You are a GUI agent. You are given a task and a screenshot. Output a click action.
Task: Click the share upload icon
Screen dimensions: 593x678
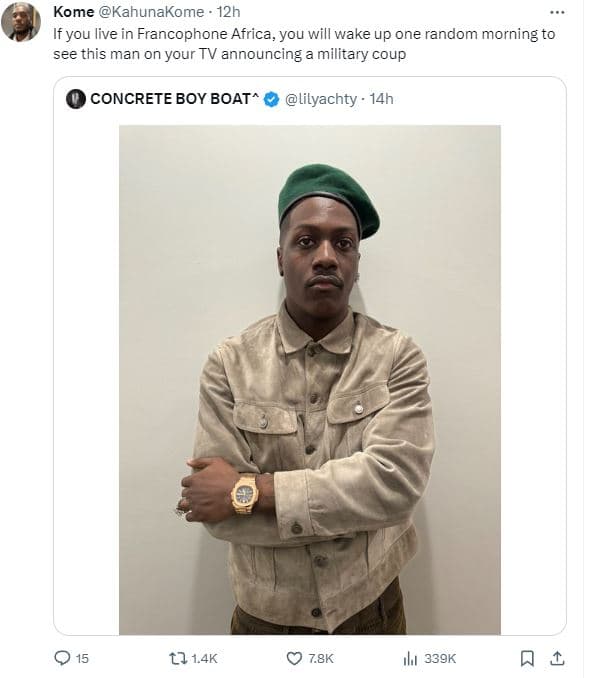(557, 658)
